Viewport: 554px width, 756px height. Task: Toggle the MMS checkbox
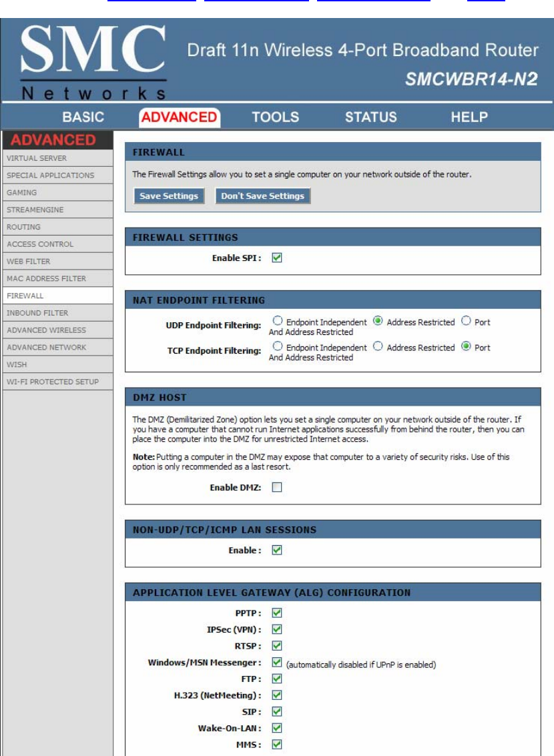(x=277, y=745)
